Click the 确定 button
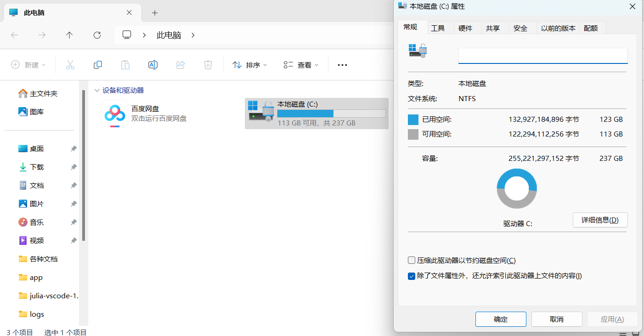The height and width of the screenshot is (336, 644). coord(501,319)
